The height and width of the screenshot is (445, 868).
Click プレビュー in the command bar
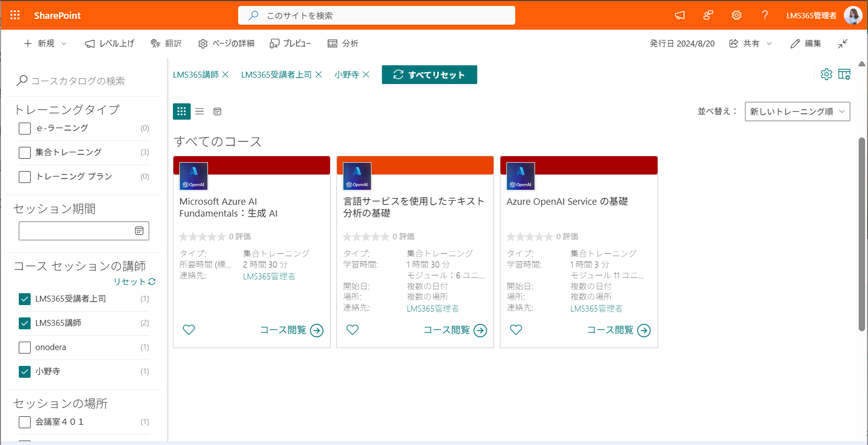[x=290, y=44]
